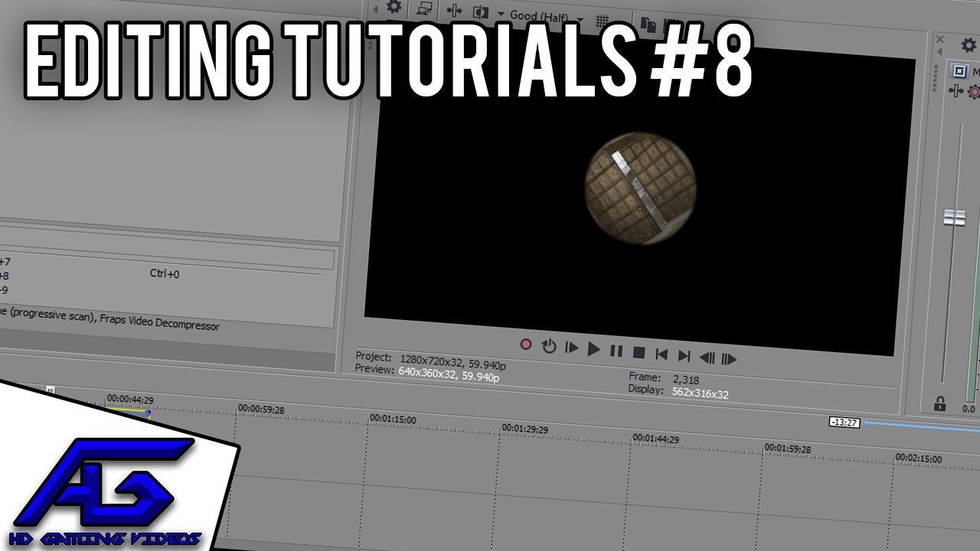Click the circular video preview image
The image size is (980, 551).
640,188
